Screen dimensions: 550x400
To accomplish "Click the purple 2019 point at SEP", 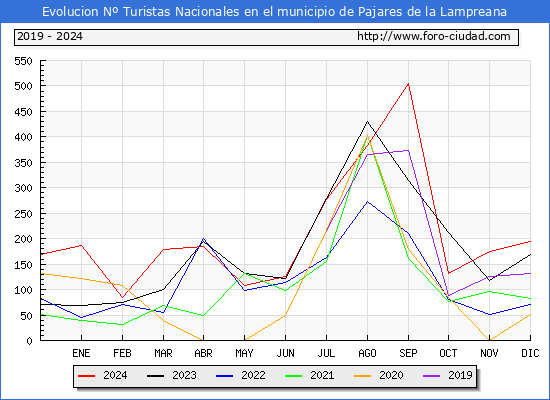I will [408, 151].
